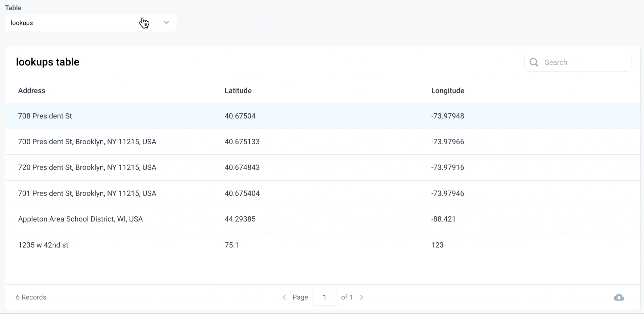
Task: Select Appleton Area School District row
Action: coord(81,219)
